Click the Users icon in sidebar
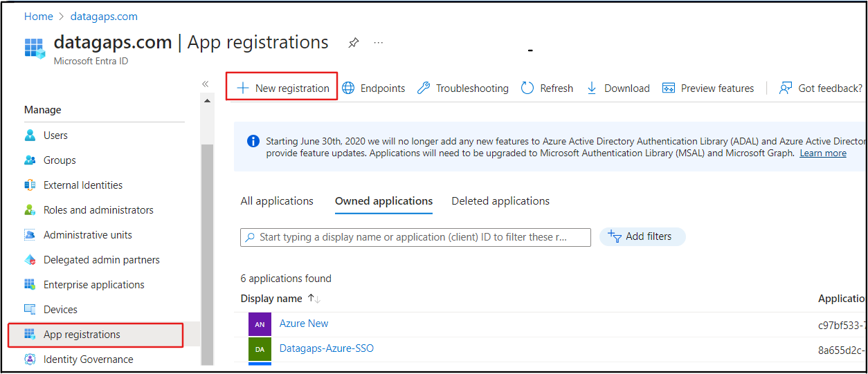This screenshot has width=868, height=374. 30,135
